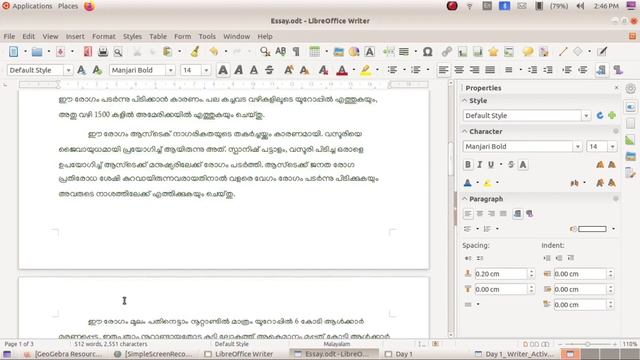Click the Justified alignment icon in toolbar
Viewport: 640px width, 360px height.
point(490,70)
